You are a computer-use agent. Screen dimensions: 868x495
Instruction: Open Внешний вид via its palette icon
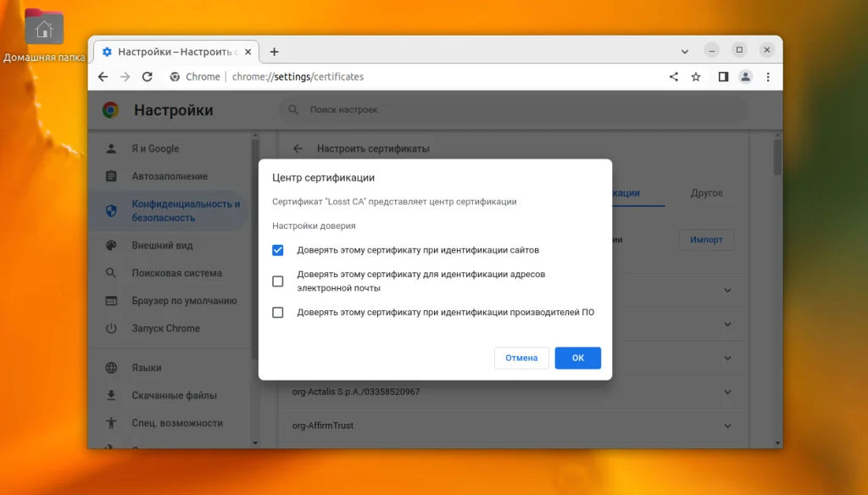tap(111, 245)
